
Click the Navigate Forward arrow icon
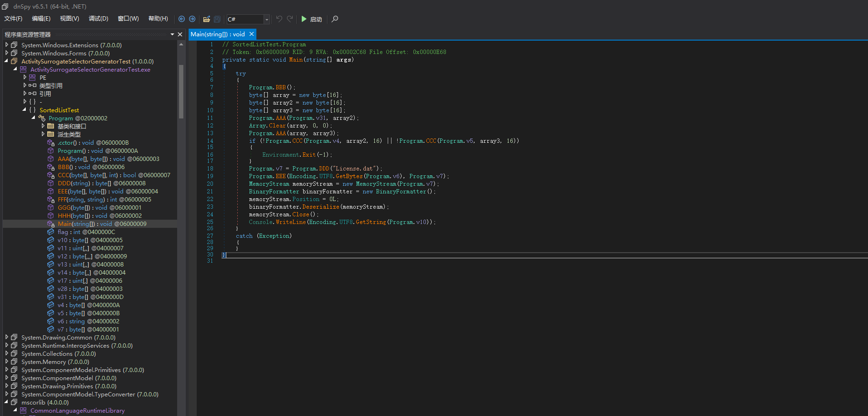point(192,19)
